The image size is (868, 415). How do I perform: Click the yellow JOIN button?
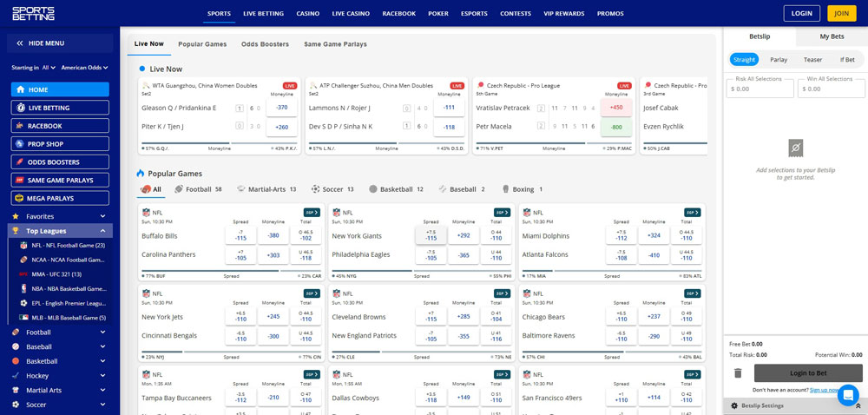(x=841, y=13)
